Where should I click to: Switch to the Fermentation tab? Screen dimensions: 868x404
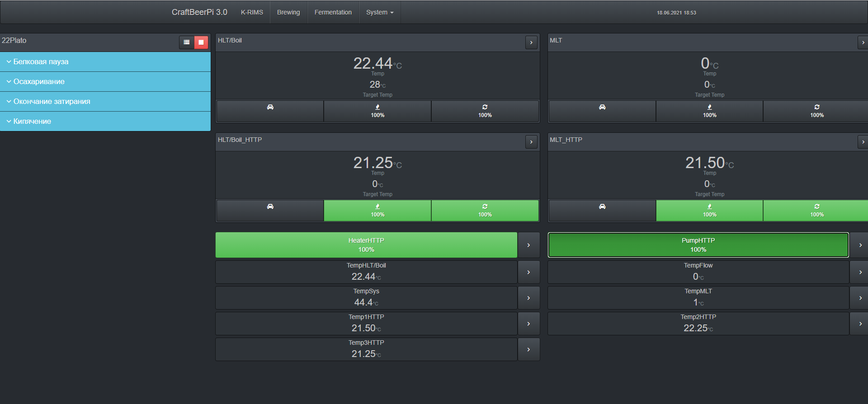click(x=333, y=12)
